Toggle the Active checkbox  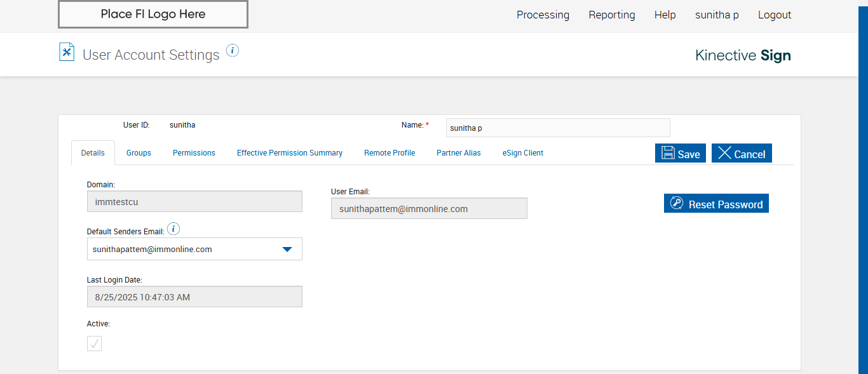tap(94, 344)
